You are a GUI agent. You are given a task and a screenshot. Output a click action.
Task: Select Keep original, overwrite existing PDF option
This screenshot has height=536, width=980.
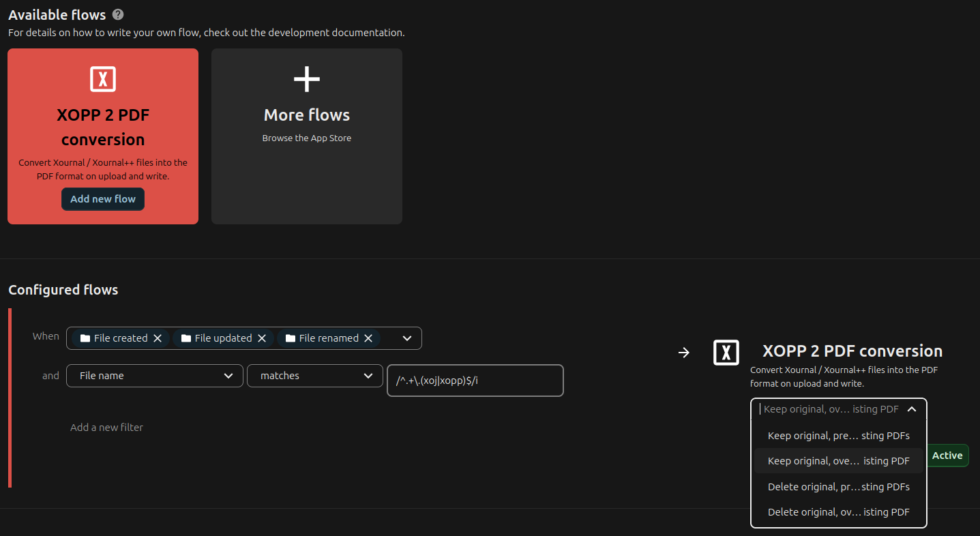pos(838,461)
